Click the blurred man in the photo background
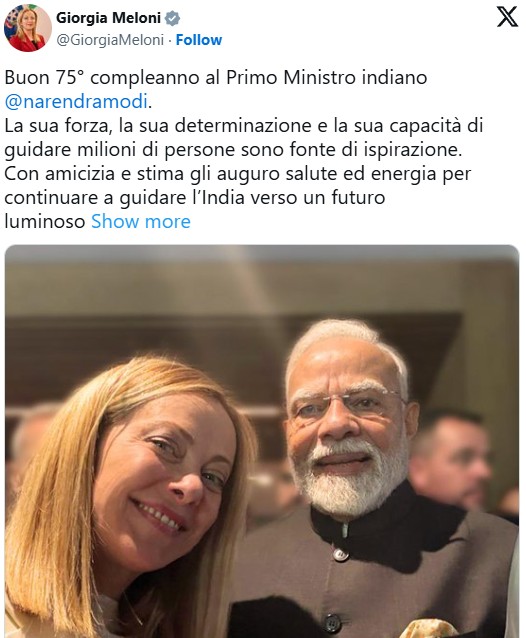The image size is (526, 638). pyautogui.click(x=450, y=458)
